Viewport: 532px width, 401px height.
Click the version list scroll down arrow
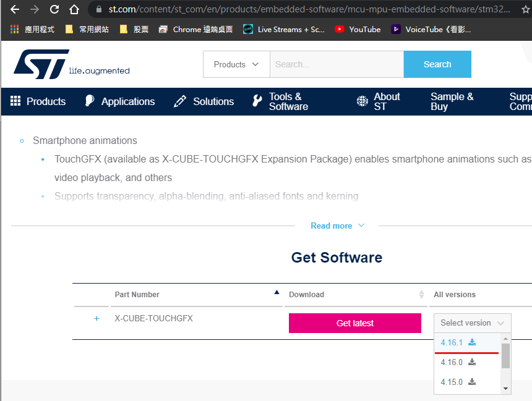click(505, 389)
